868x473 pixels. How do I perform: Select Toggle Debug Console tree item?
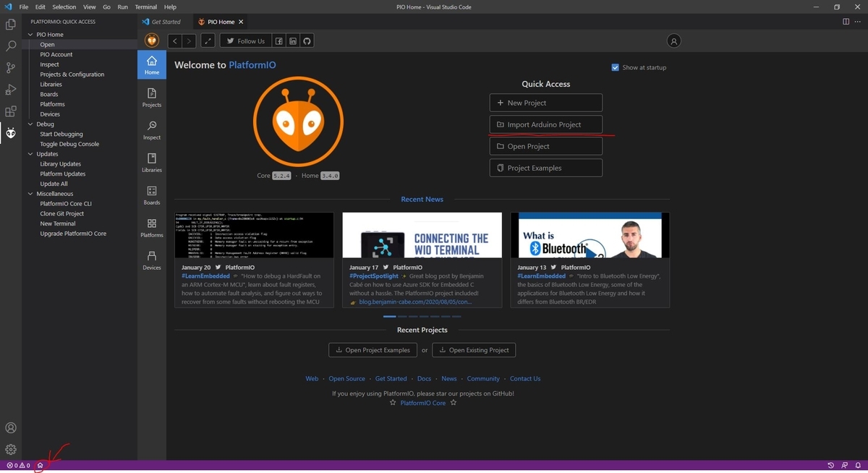coord(69,144)
